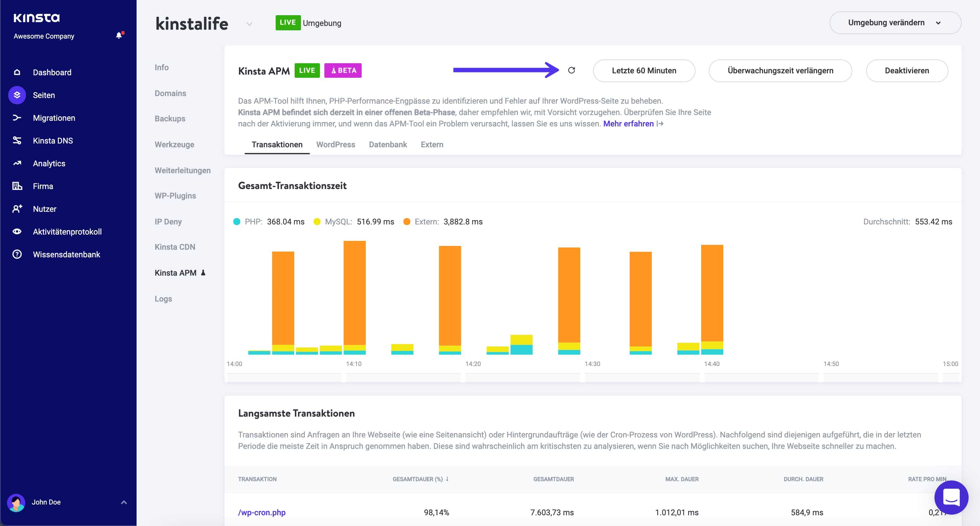This screenshot has height=526, width=980.
Task: Switch to the Transaktionen tab
Action: pos(277,144)
